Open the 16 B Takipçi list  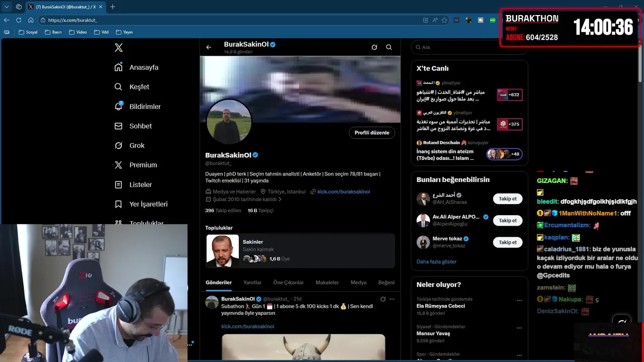pyautogui.click(x=261, y=211)
